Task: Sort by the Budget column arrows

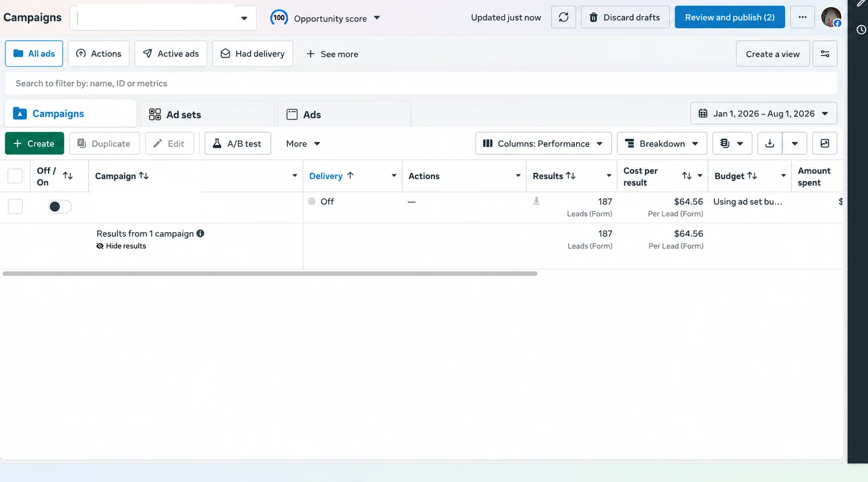Action: pyautogui.click(x=752, y=176)
